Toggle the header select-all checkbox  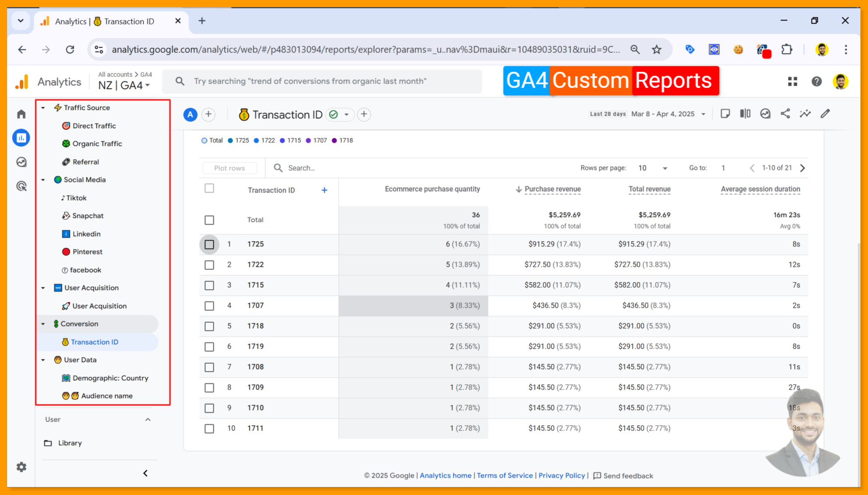click(209, 189)
